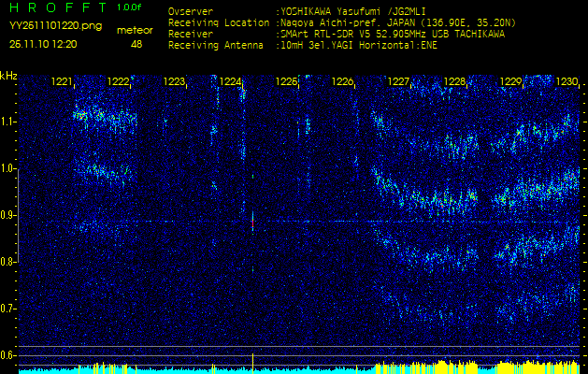Select the 26.11.10 12:20 timestamp

click(42, 44)
